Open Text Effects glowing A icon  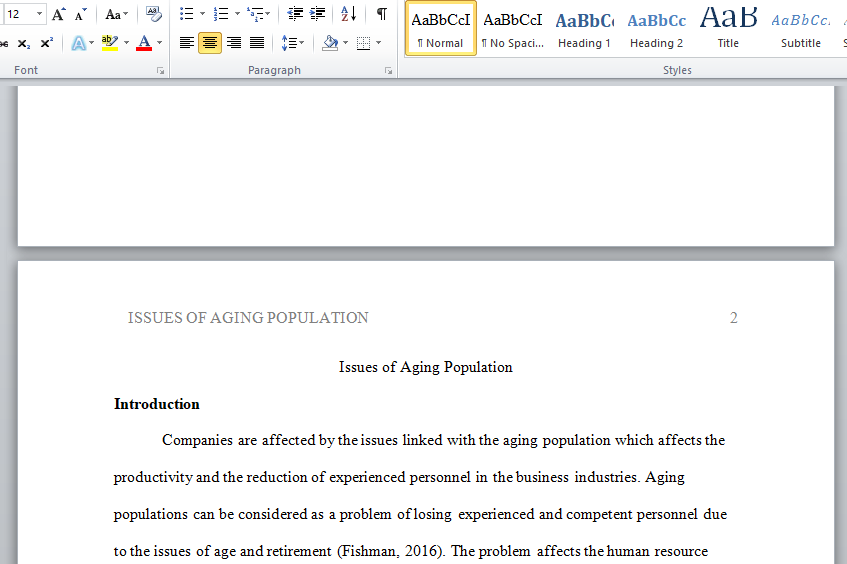[x=79, y=43]
